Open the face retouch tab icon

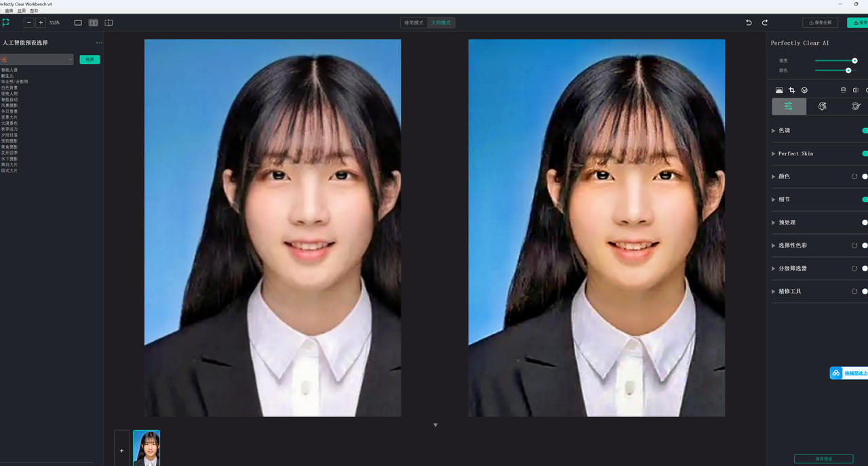[x=823, y=106]
